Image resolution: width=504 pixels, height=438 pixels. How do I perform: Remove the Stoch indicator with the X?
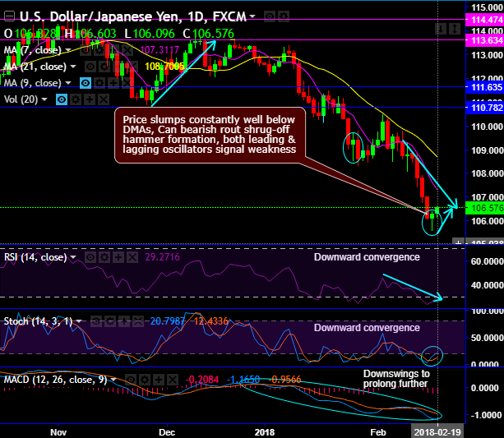[x=138, y=321]
